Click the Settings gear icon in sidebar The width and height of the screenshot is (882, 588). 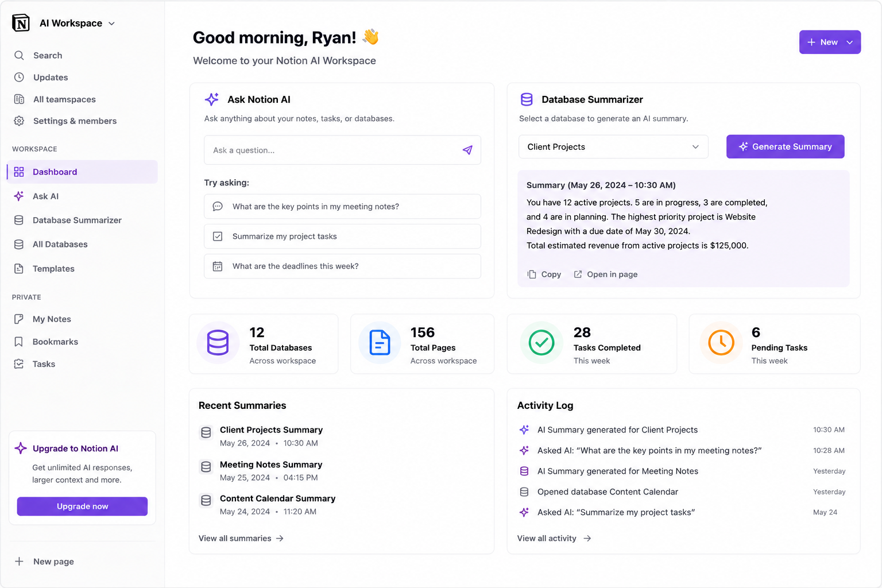[19, 121]
